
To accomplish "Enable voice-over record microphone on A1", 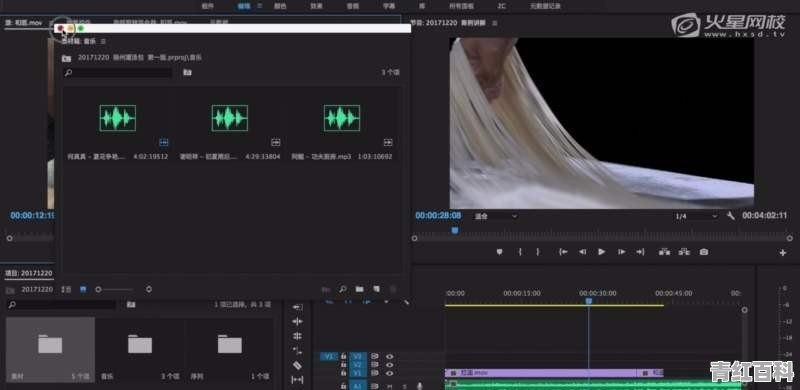I will coord(420,386).
